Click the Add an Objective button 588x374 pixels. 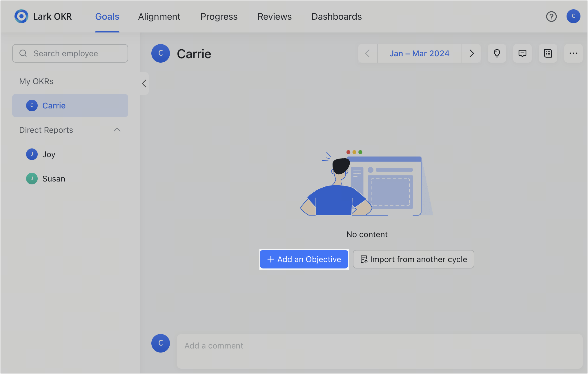[x=304, y=259]
